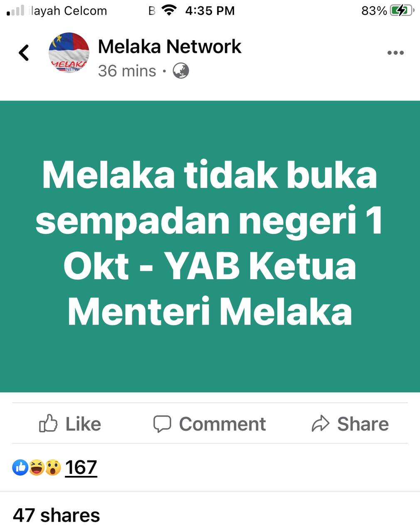This screenshot has width=420, height=532.
Task: Tap the wow reaction emoji
Action: (53, 468)
